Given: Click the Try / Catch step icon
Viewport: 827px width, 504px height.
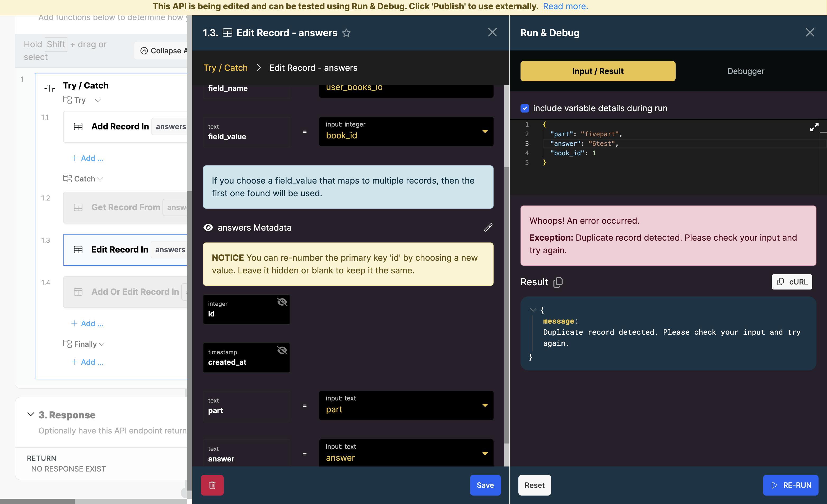Looking at the screenshot, I should click(50, 88).
